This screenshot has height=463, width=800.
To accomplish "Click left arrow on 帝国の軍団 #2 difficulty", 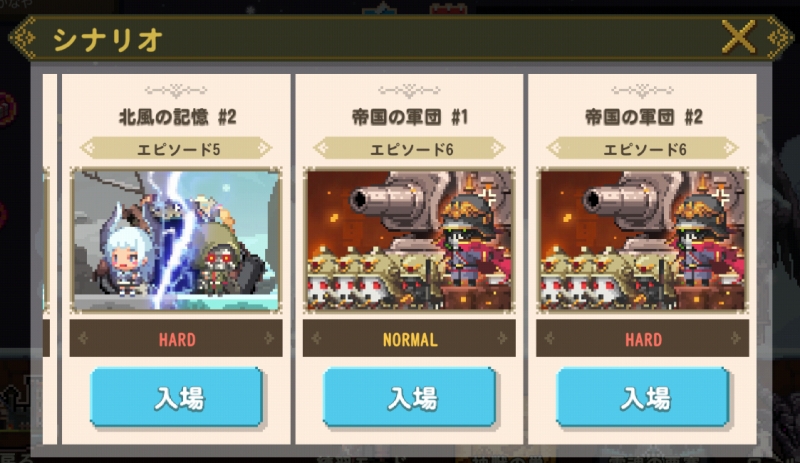I will [549, 338].
